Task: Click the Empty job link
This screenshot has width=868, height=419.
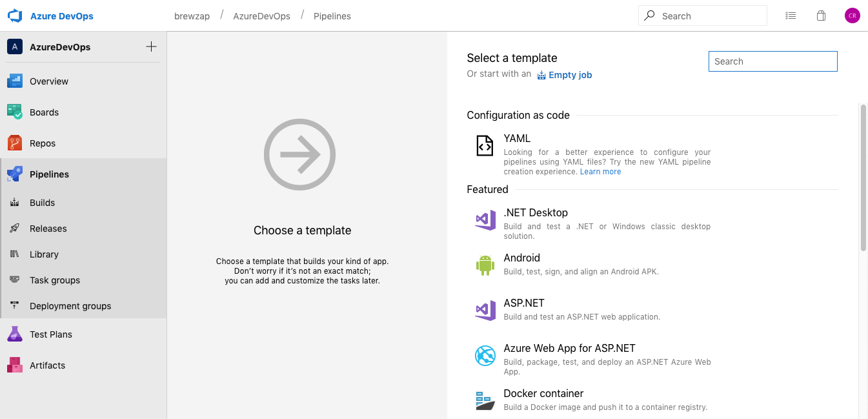Action: coord(570,75)
